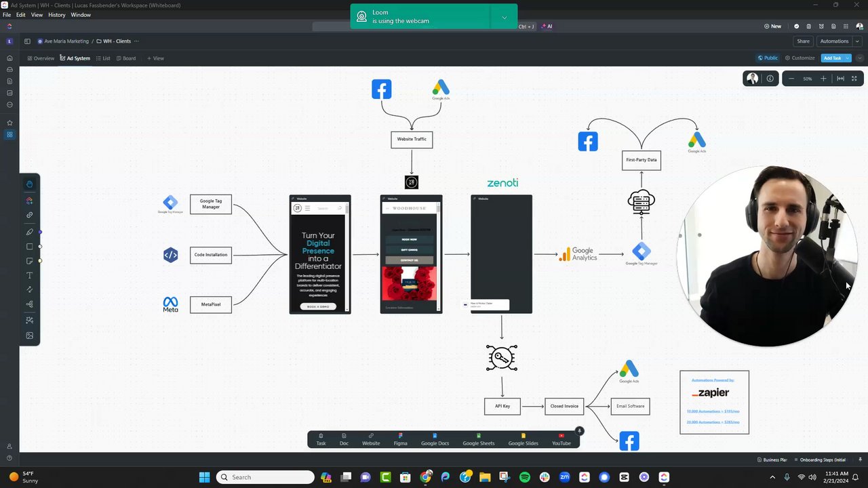Choose the sticky note tool
Screen dimensions: 868x488
coord(29,261)
